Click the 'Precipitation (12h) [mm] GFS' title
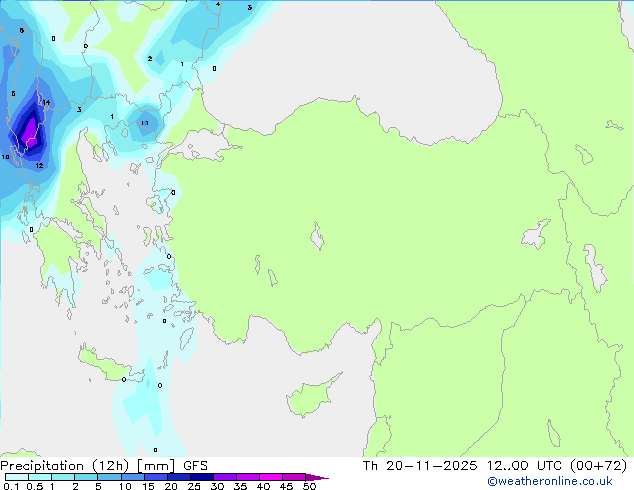This screenshot has height=490, width=634. tap(104, 466)
